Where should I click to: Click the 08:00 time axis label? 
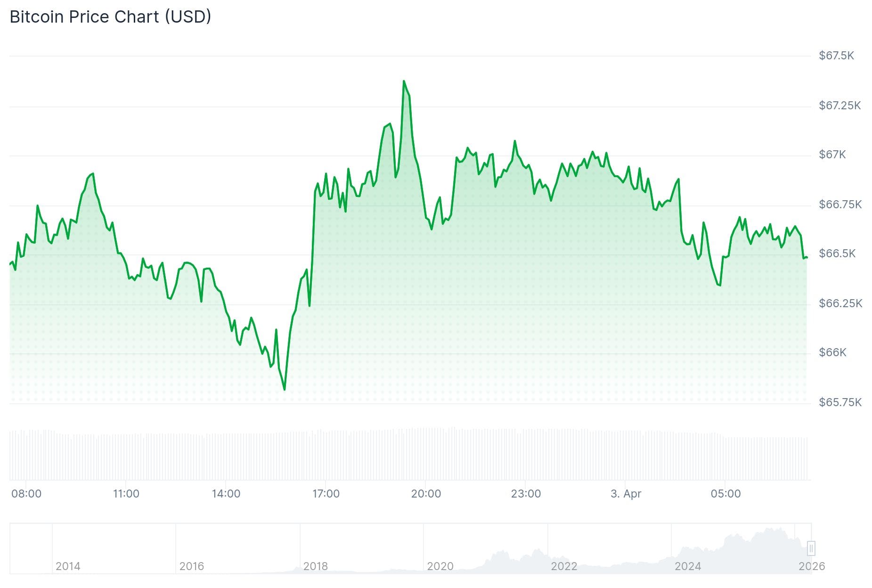(26, 494)
